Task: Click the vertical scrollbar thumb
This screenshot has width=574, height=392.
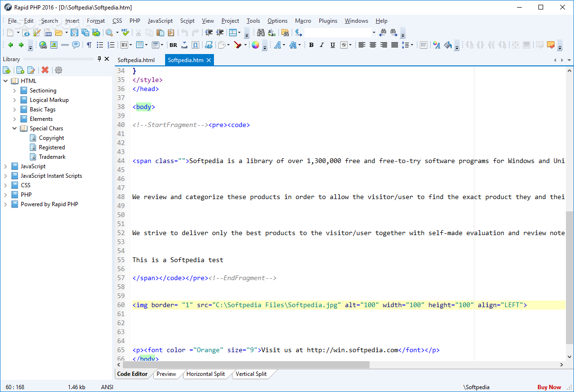Action: pyautogui.click(x=570, y=277)
